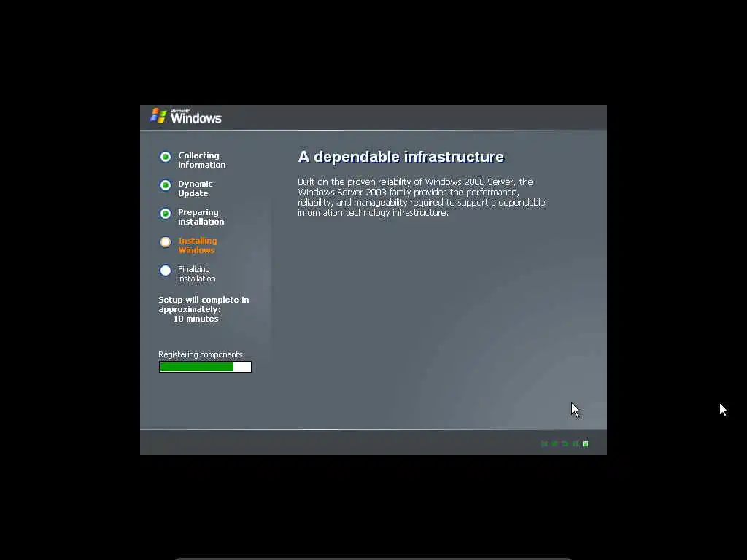The image size is (747, 560).
Task: Select the Finalizing installation step indicator
Action: point(166,271)
